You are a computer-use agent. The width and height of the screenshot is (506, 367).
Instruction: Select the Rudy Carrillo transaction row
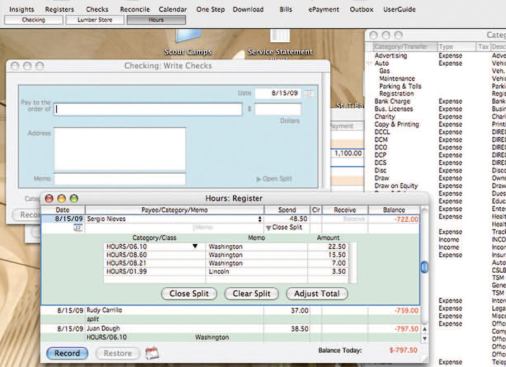pyautogui.click(x=230, y=315)
